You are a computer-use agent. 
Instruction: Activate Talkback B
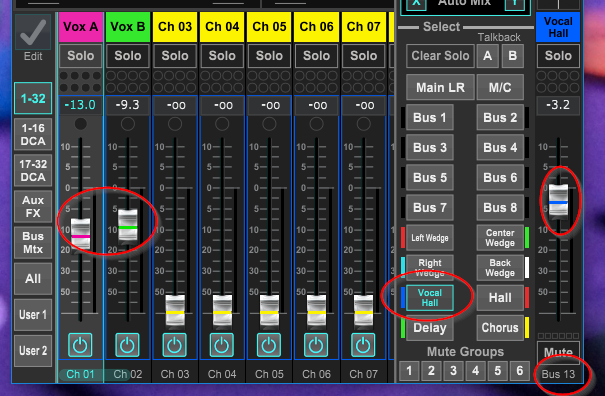click(512, 56)
